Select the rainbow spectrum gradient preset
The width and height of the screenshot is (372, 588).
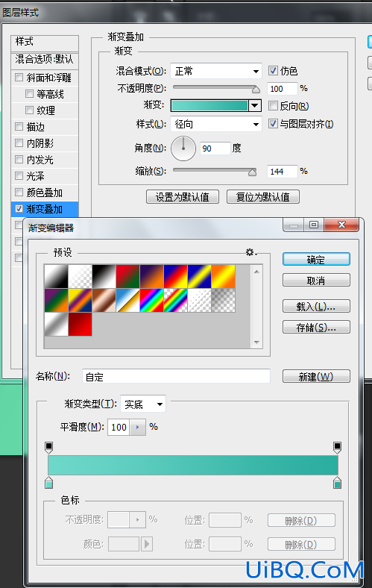(x=152, y=301)
